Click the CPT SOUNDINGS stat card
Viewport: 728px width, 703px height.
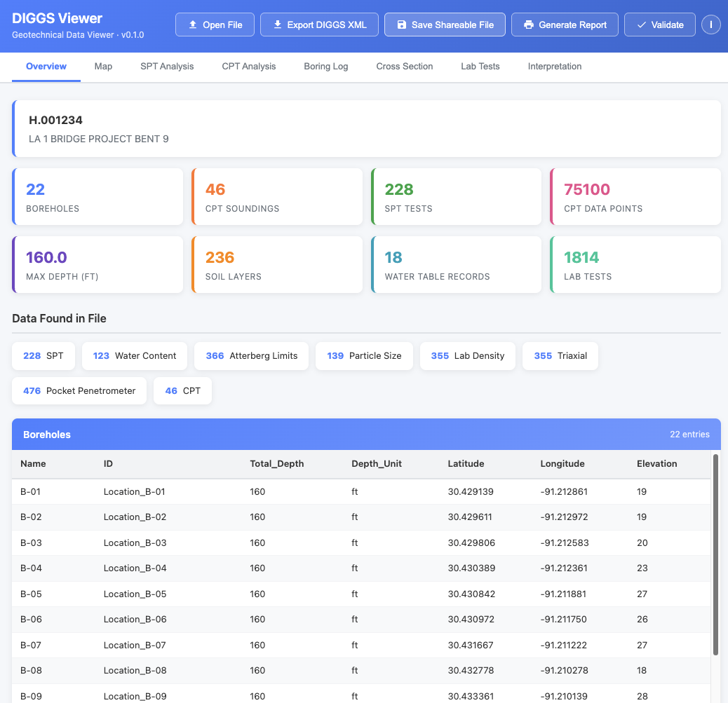[278, 196]
